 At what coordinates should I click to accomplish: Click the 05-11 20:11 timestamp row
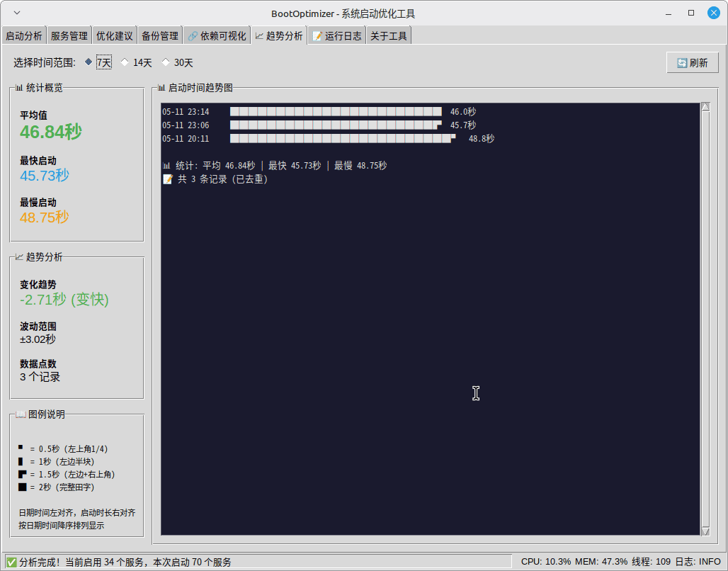point(186,138)
